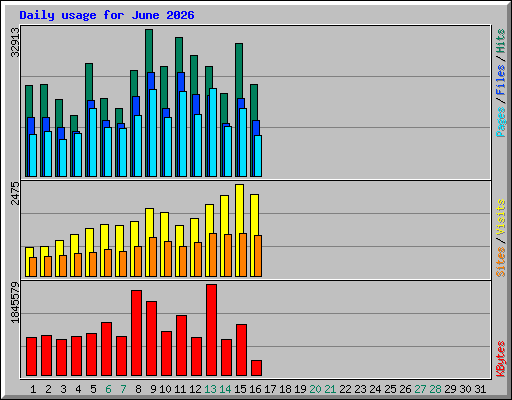Click the green hits bar for day 5

(89, 82)
